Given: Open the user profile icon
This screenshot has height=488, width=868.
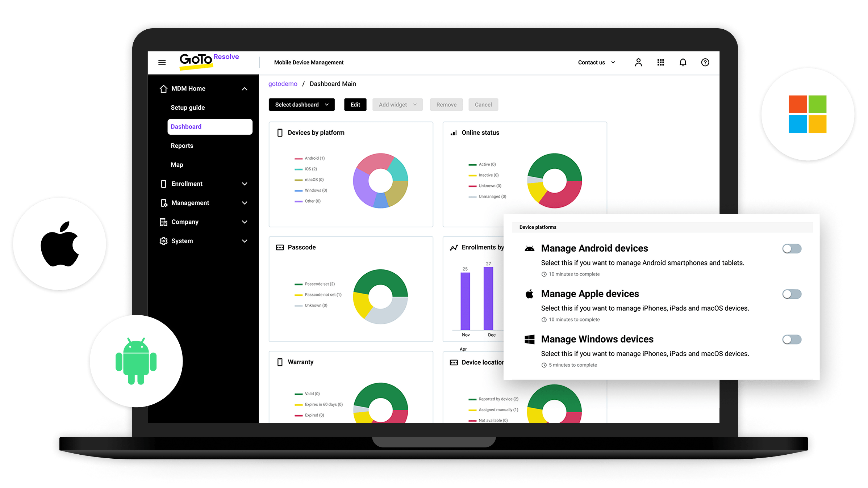Looking at the screenshot, I should (638, 62).
